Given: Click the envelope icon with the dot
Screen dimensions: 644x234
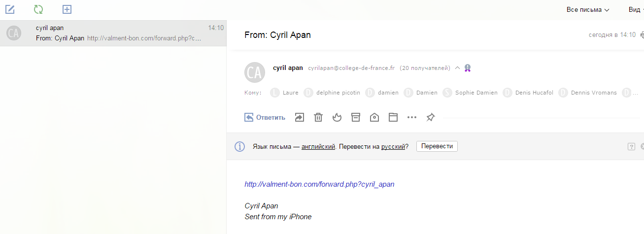Looking at the screenshot, I should pyautogui.click(x=374, y=117).
